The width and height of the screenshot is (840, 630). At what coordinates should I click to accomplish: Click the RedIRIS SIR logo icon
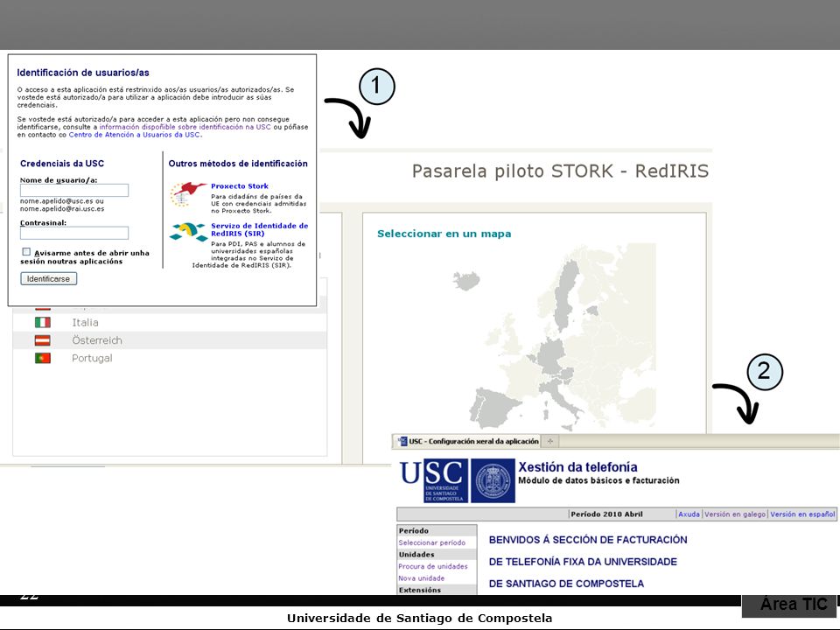(x=188, y=232)
